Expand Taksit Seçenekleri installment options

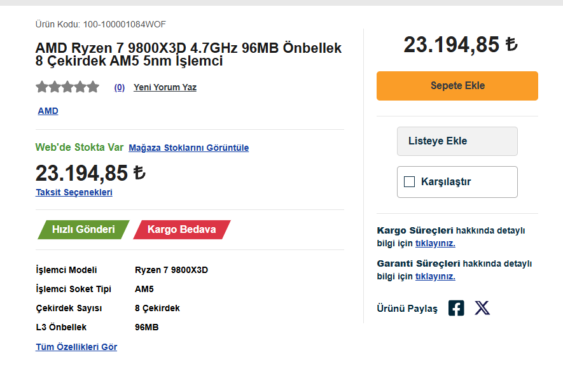[74, 192]
